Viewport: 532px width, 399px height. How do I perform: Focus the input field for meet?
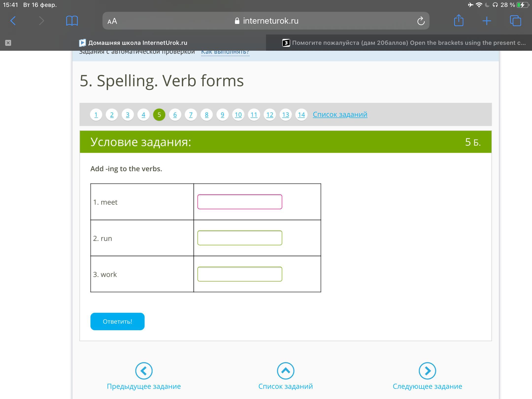[x=240, y=202]
